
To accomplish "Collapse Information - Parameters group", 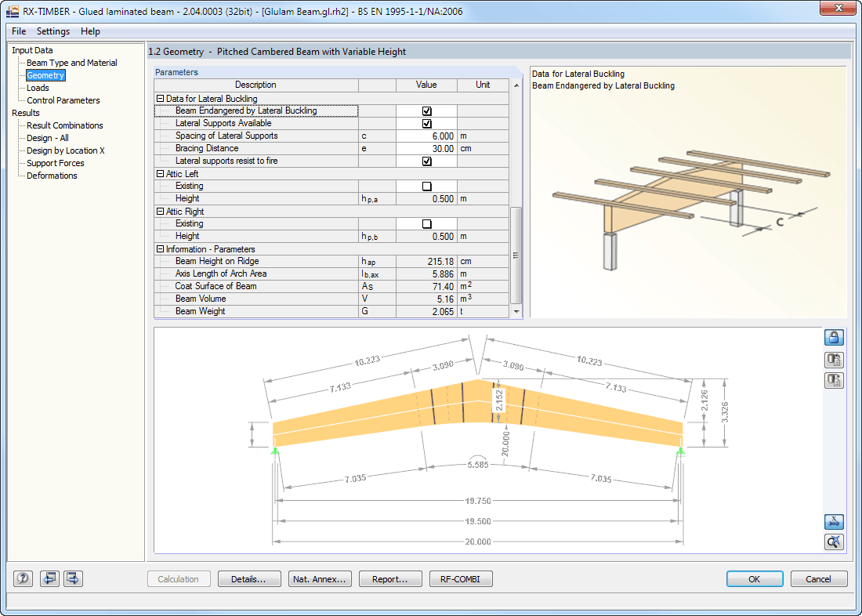I will pos(161,249).
